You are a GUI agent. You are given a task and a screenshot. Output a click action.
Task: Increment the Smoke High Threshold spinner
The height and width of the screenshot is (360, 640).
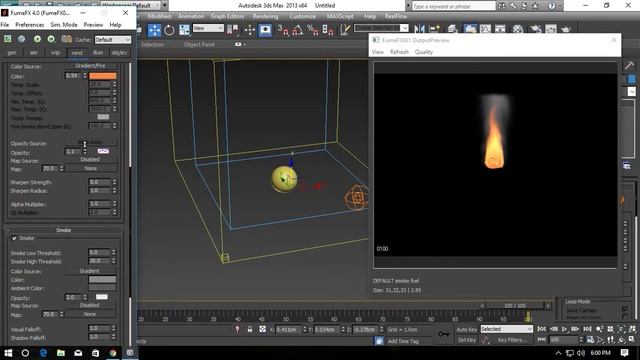tap(114, 259)
